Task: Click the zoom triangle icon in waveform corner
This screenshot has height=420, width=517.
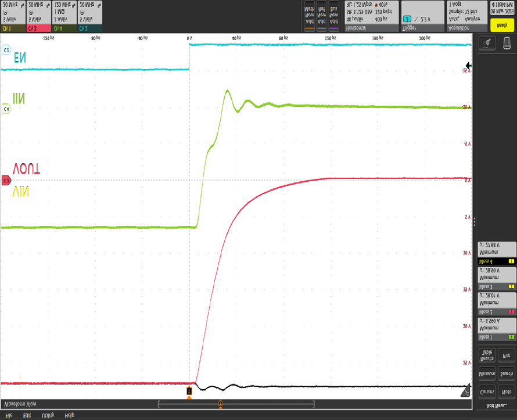Action: (x=465, y=393)
